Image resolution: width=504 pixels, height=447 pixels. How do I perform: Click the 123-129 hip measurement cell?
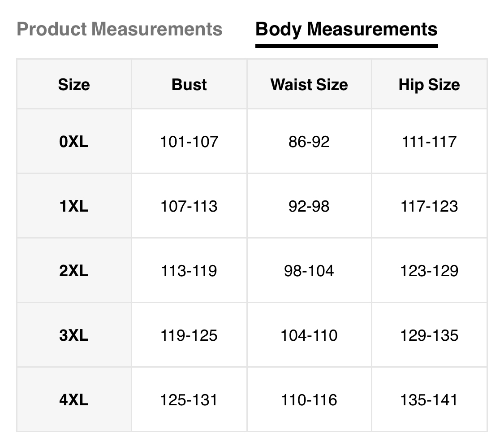(x=429, y=271)
